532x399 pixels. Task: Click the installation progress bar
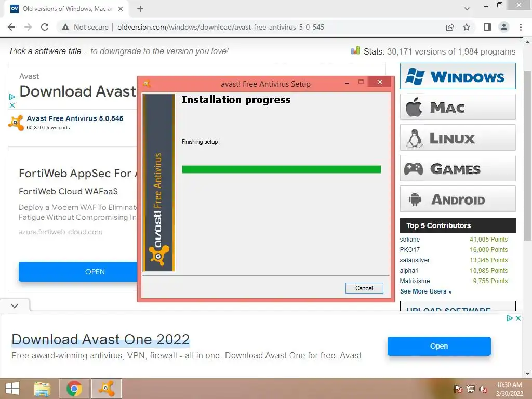tap(281, 169)
